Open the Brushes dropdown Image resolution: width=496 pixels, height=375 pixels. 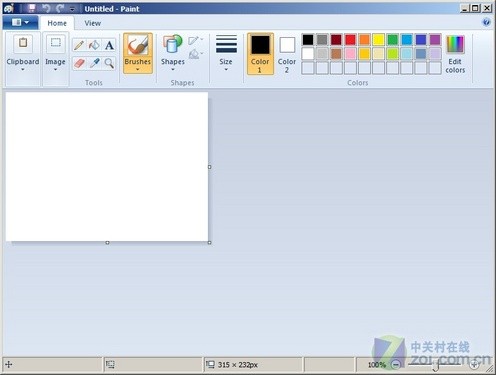pyautogui.click(x=138, y=53)
